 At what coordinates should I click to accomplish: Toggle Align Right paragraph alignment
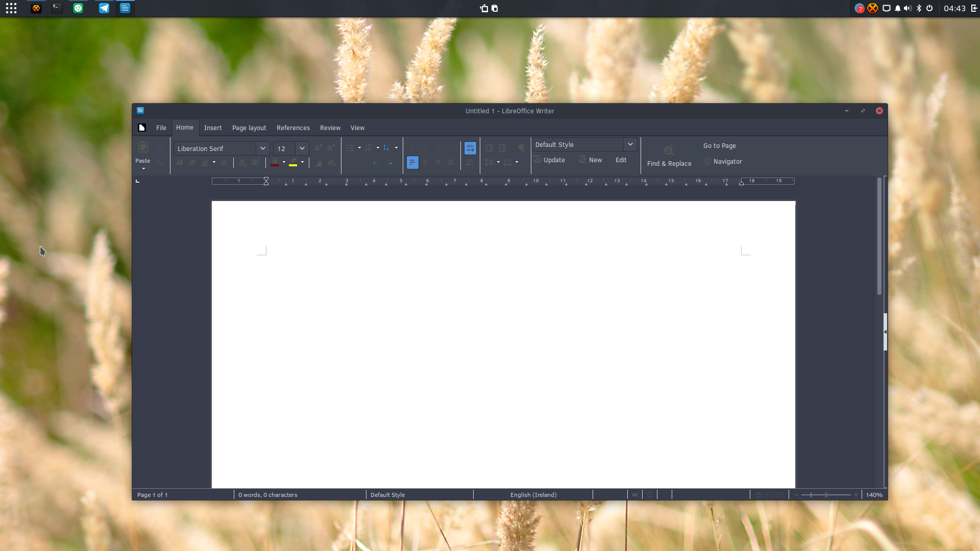(438, 162)
